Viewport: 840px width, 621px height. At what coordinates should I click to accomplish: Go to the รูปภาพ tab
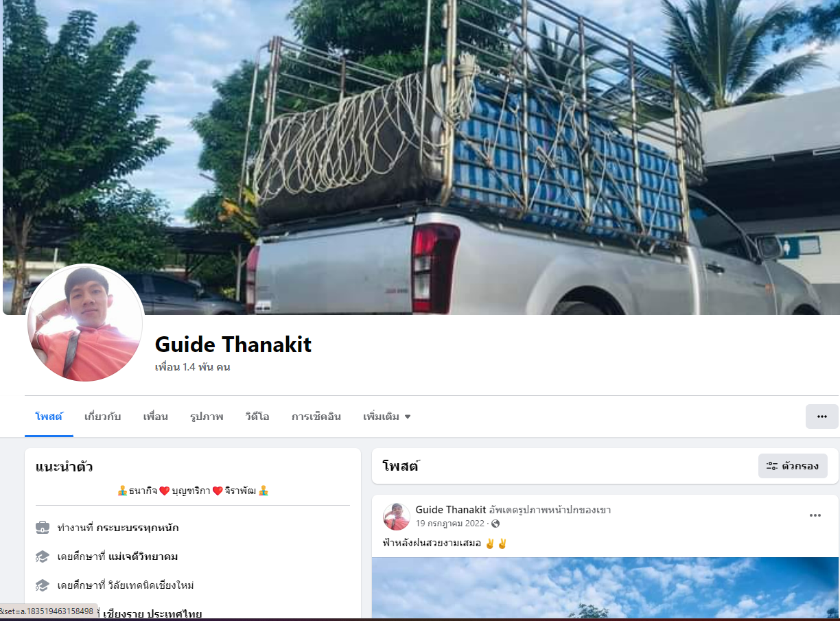click(207, 417)
